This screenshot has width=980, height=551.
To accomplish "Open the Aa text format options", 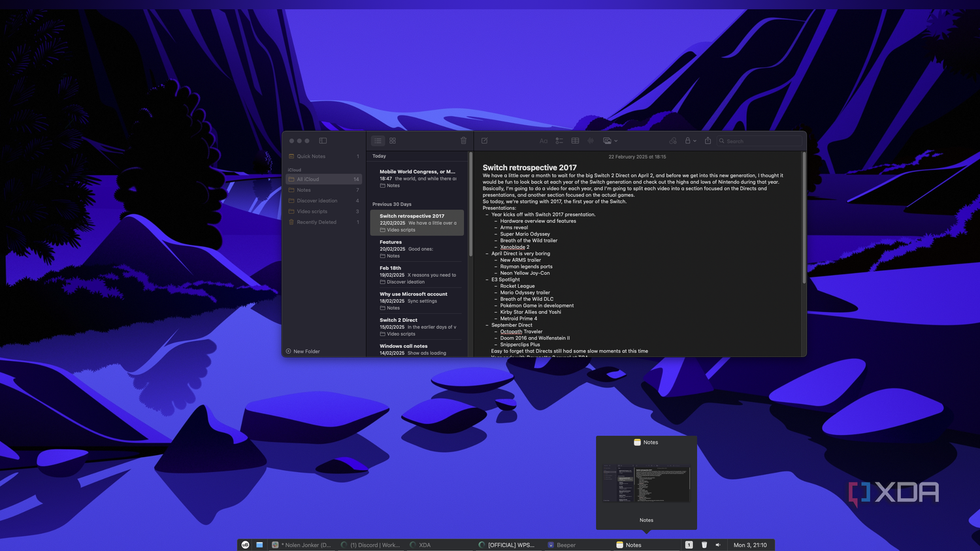I will (x=544, y=140).
